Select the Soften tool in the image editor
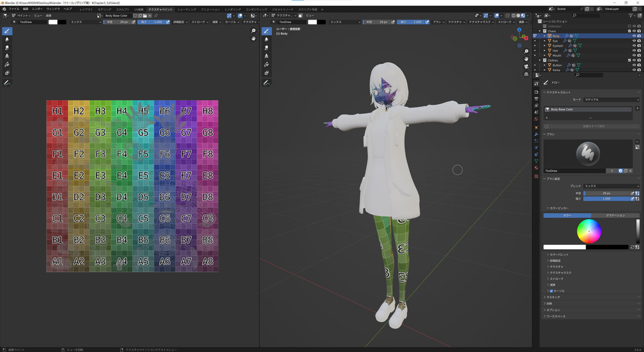Viewport: 644px width, 352px height. coord(7,39)
